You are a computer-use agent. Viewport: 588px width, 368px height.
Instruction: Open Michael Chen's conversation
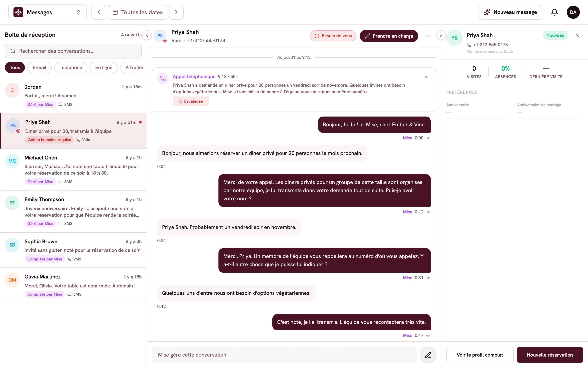point(73,169)
